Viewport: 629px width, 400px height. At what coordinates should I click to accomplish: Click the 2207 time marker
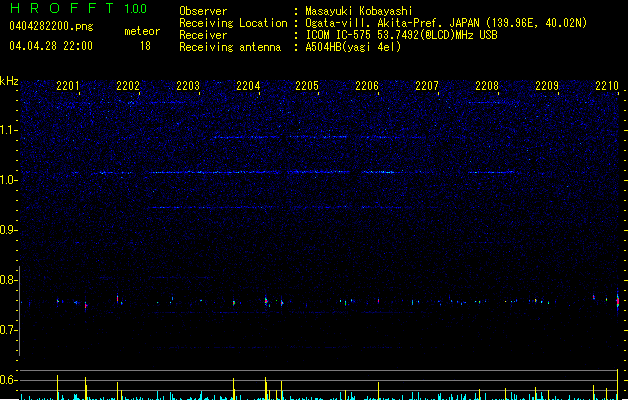(427, 85)
